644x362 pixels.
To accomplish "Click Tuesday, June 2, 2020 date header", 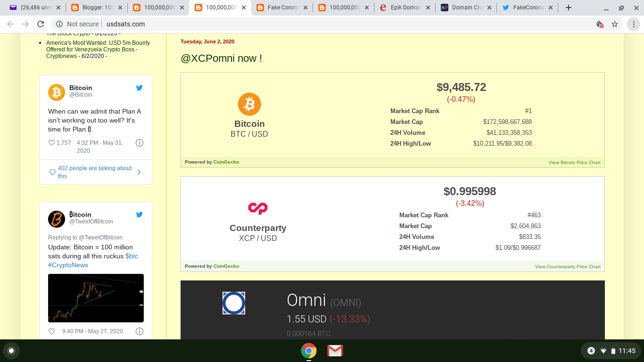I will coord(207,41).
